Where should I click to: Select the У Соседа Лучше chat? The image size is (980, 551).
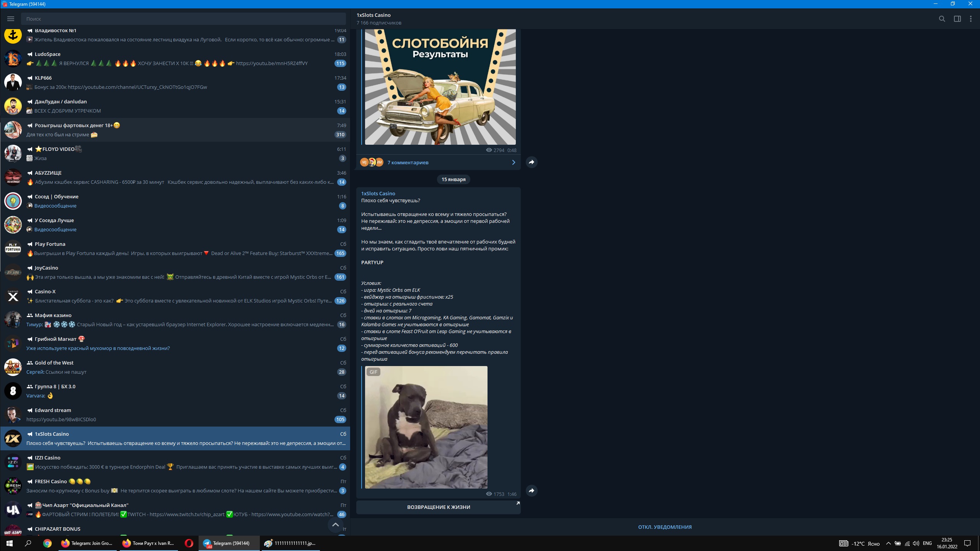(x=175, y=225)
